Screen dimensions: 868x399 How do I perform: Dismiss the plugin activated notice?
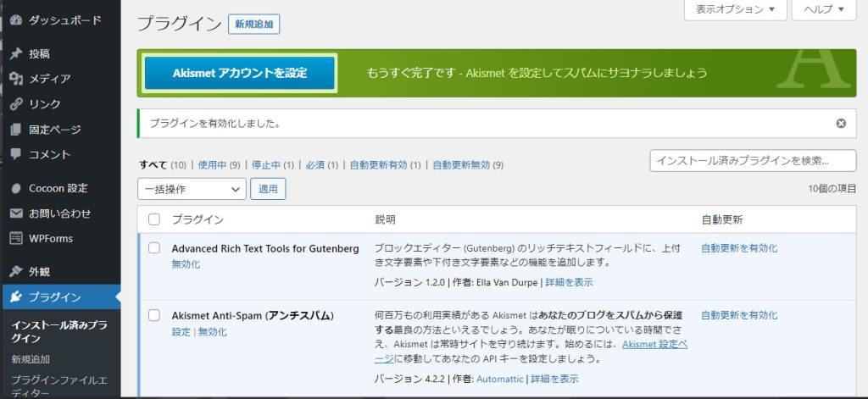click(841, 123)
